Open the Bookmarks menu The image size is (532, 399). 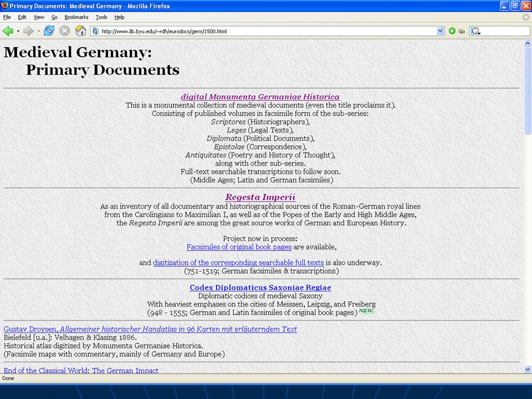76,17
